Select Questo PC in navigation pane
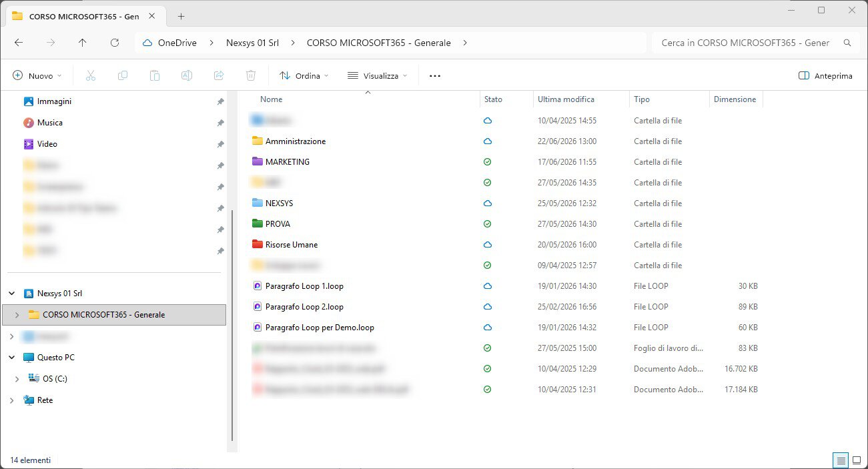Image resolution: width=868 pixels, height=469 pixels. pyautogui.click(x=55, y=358)
